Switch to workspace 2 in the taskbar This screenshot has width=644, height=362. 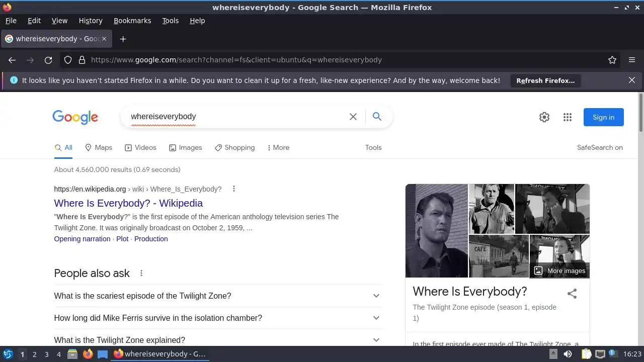[x=34, y=354]
